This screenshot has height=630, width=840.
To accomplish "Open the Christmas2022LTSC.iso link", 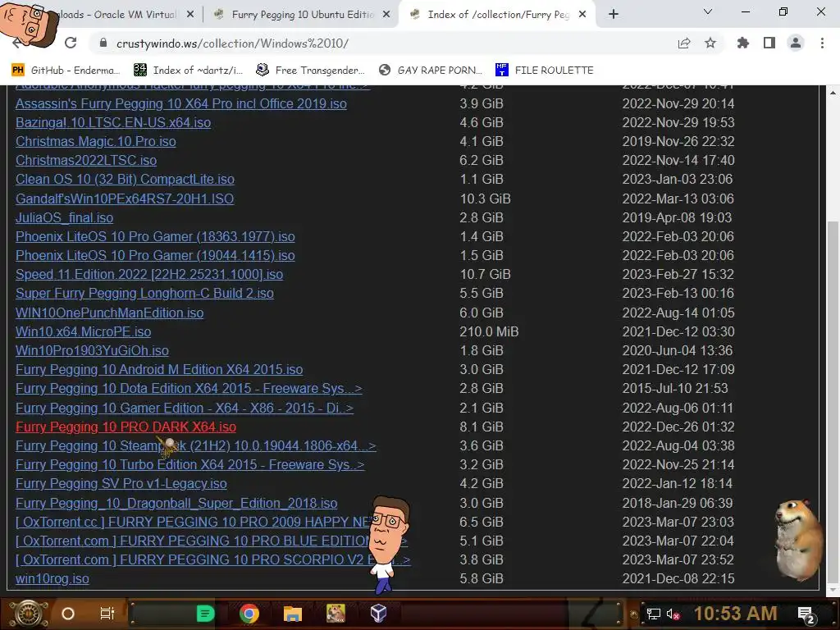I will pos(86,160).
